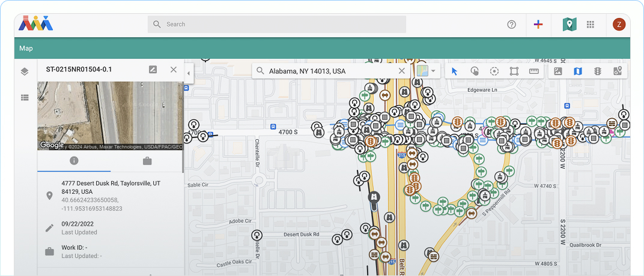Click the coordinates 40.66624233650058
The image size is (644, 276).
(x=92, y=204)
